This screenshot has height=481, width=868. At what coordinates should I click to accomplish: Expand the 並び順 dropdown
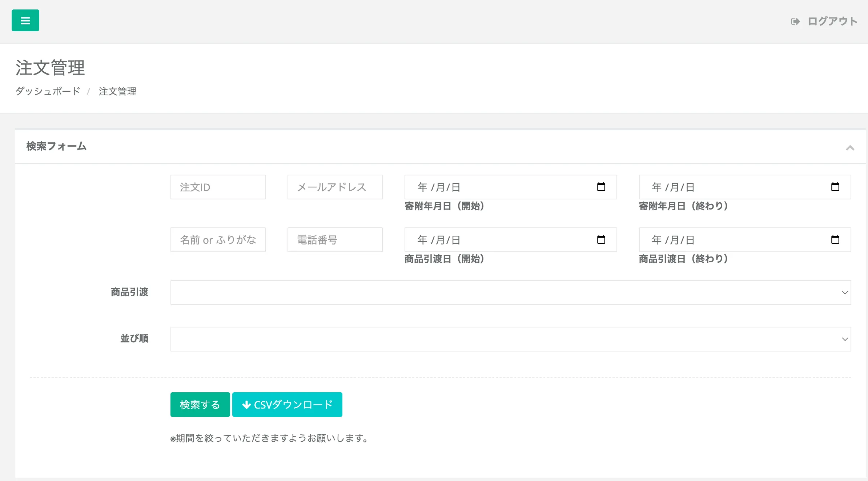510,339
